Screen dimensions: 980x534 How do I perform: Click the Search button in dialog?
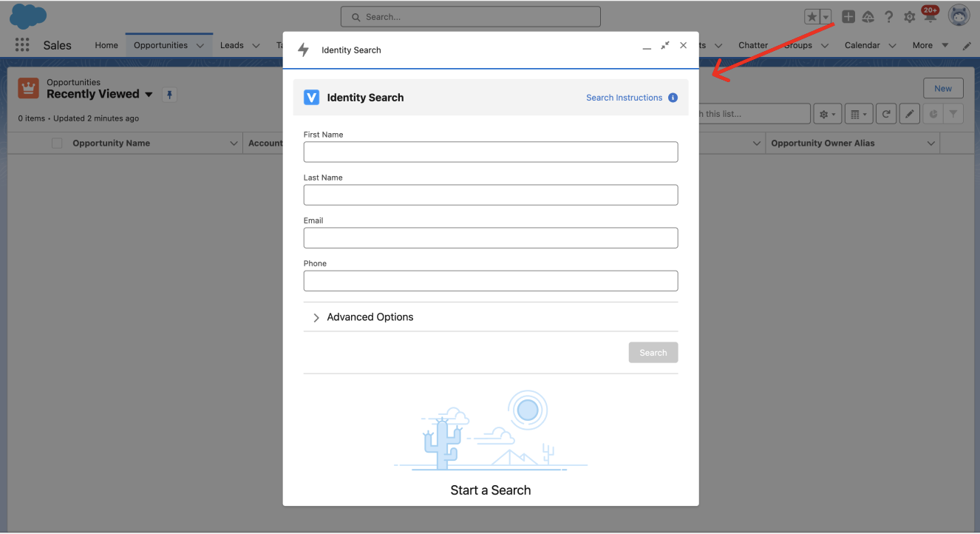point(653,353)
